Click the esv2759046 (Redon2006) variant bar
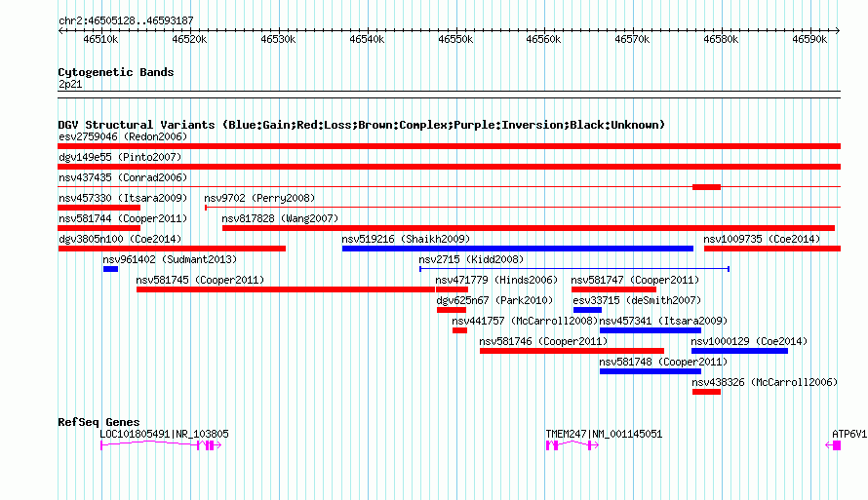 click(449, 146)
